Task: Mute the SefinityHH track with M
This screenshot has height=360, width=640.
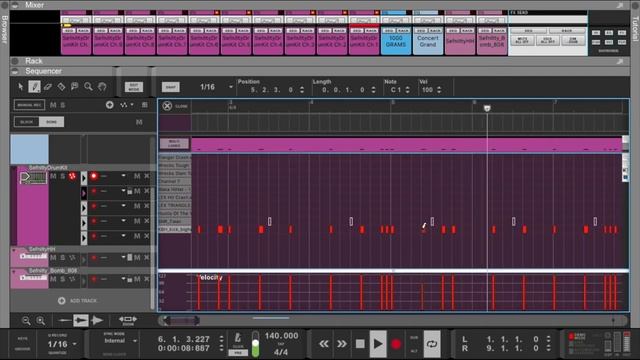Action: pos(53,258)
